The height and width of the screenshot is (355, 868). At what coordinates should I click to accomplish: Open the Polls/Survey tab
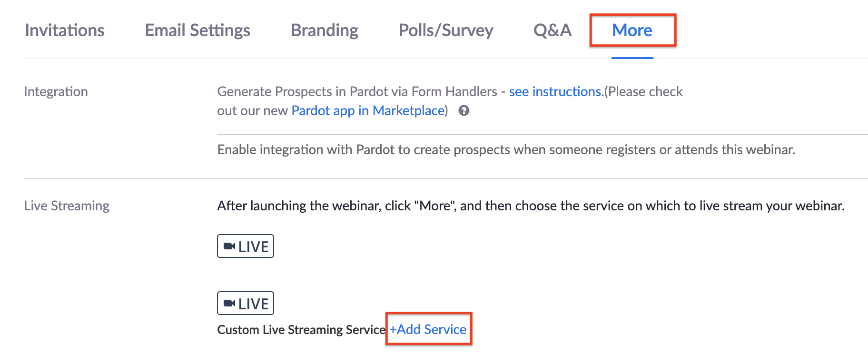(x=446, y=30)
